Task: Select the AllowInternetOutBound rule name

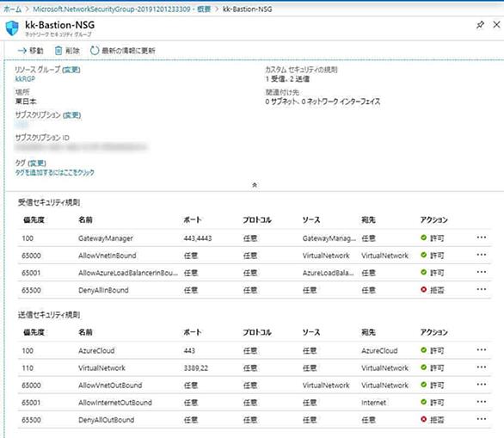Action: pos(114,403)
